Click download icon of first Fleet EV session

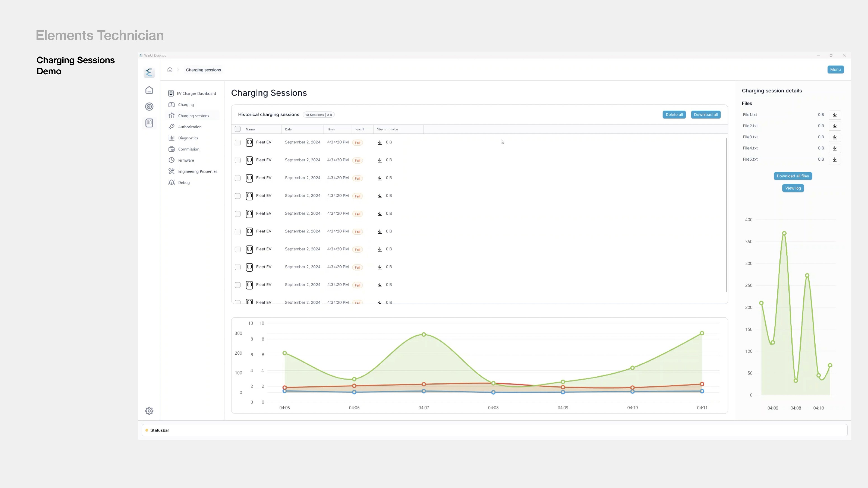pos(380,143)
